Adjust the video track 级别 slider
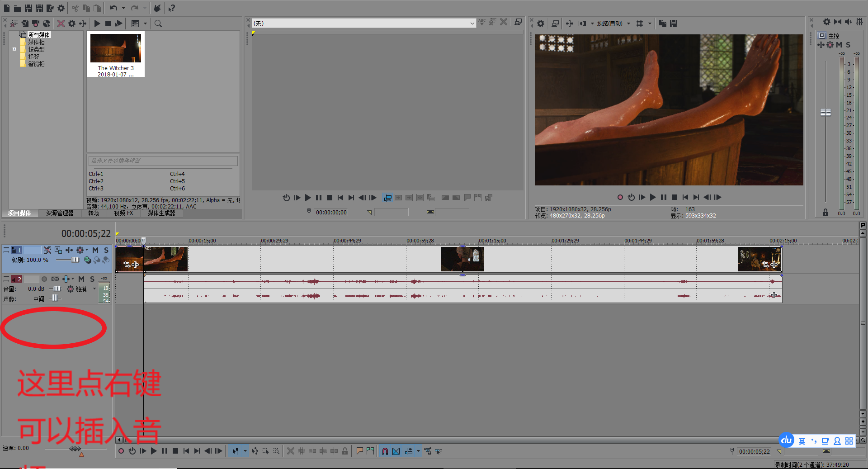868x469 pixels. tap(75, 260)
